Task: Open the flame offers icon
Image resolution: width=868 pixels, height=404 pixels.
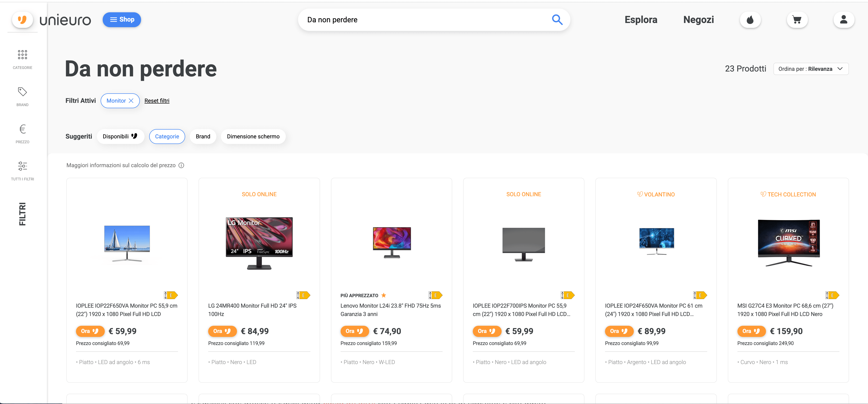Action: pos(750,20)
